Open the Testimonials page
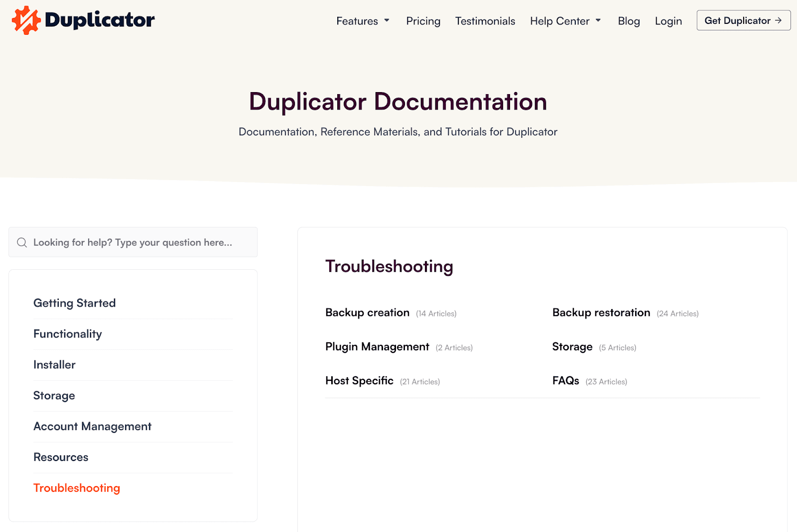Screen dimensions: 797x532 [x=485, y=21]
